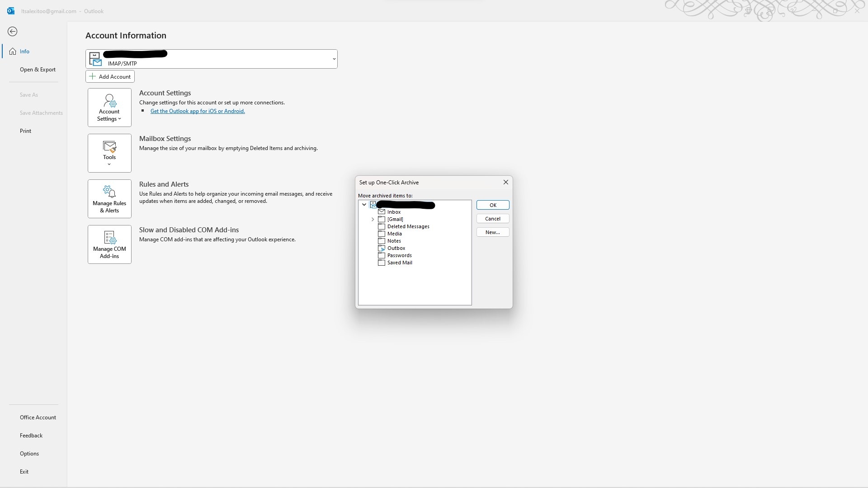The image size is (868, 488).
Task: Click the back arrow icon
Action: point(13,31)
